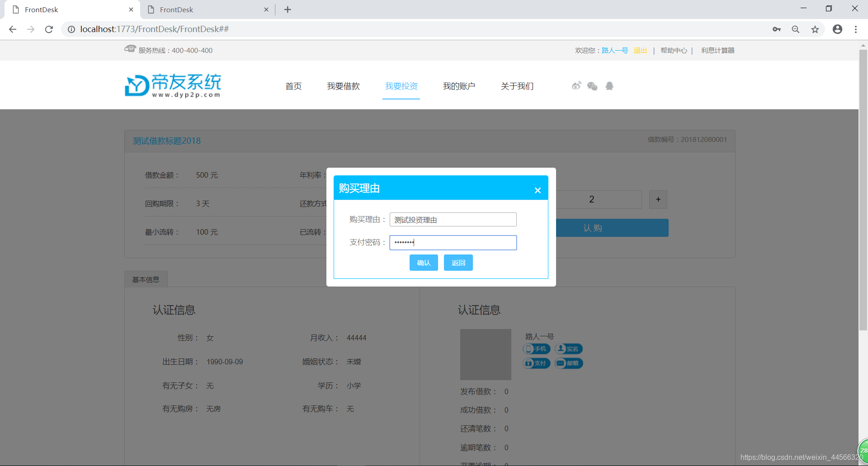The height and width of the screenshot is (466, 868).
Task: Click loan number 201812080001
Action: tap(704, 140)
